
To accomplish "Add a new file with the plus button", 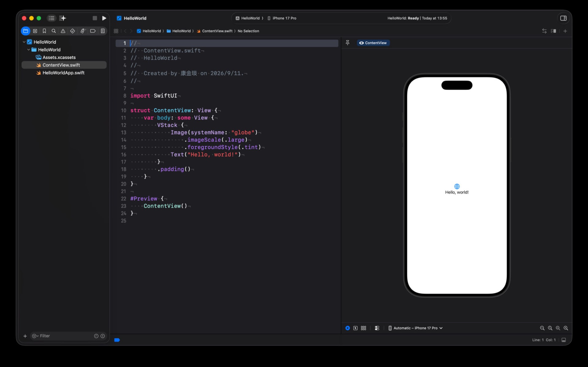I will click(x=25, y=336).
